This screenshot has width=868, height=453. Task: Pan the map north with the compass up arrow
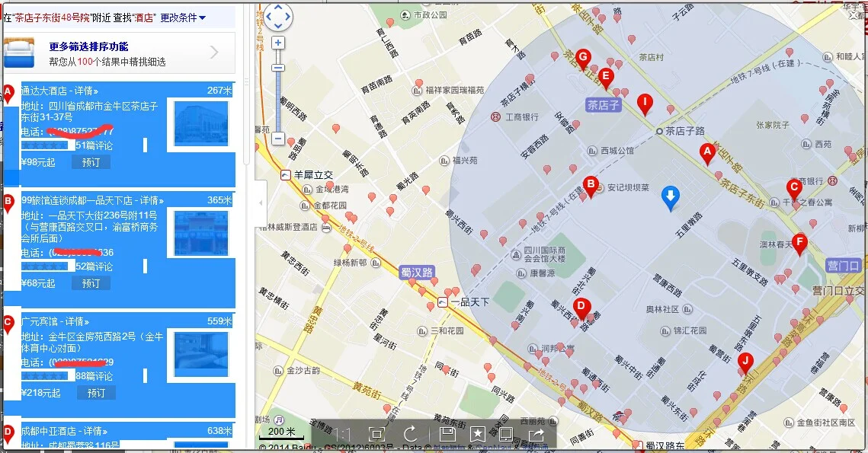coord(277,8)
